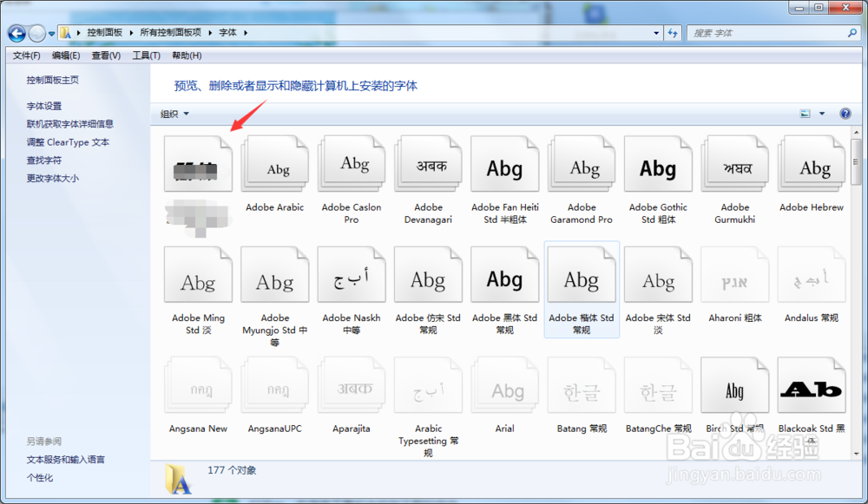Open 查找字符 link
The height and width of the screenshot is (504, 868).
point(43,160)
